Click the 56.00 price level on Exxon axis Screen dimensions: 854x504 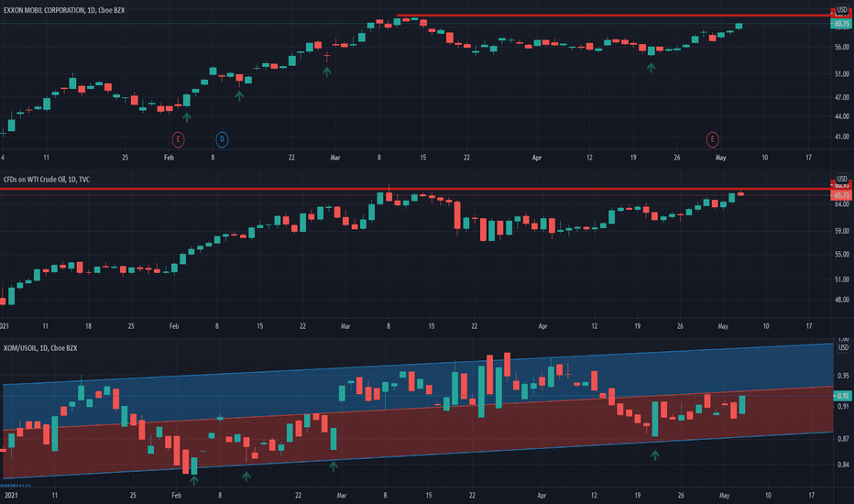[x=842, y=48]
